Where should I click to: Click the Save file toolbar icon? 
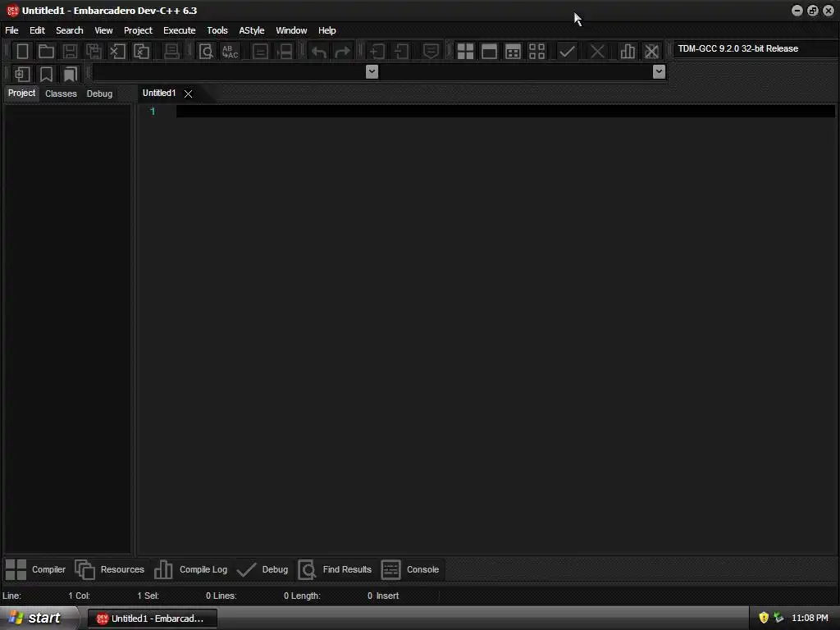[x=70, y=52]
